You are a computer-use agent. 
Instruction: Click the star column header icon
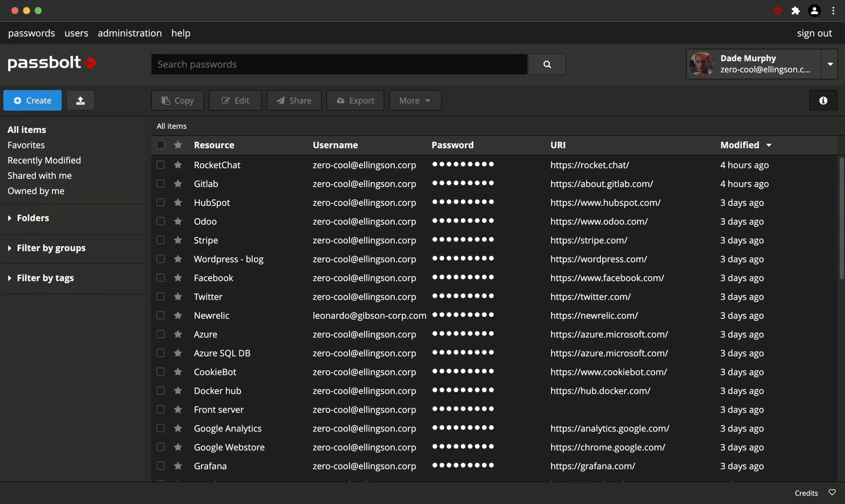point(178,145)
